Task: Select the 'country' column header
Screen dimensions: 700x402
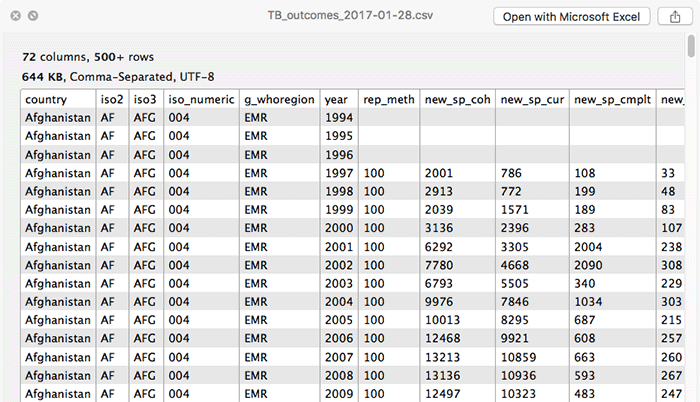Action: [x=46, y=99]
